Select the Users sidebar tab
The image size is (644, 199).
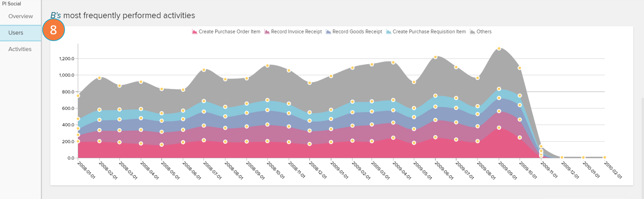[x=16, y=33]
